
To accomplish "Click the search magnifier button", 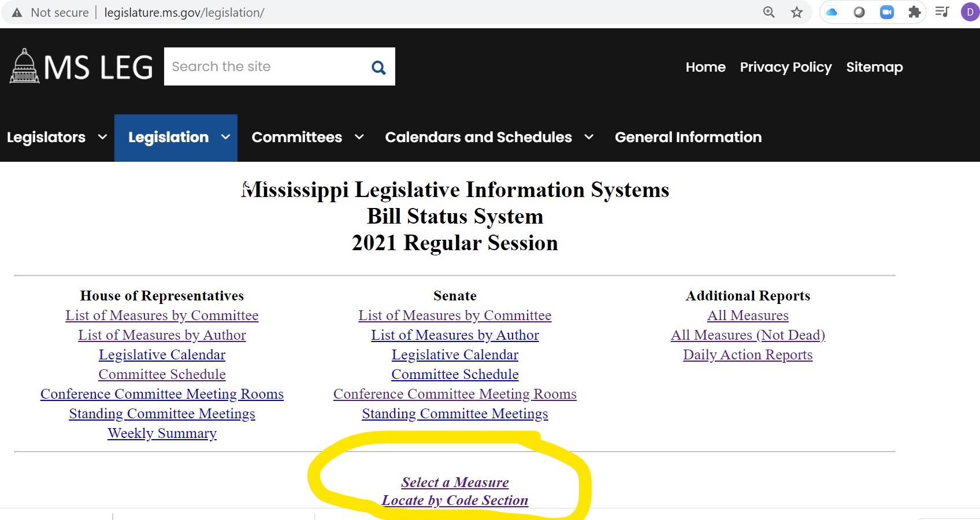I will pos(378,67).
